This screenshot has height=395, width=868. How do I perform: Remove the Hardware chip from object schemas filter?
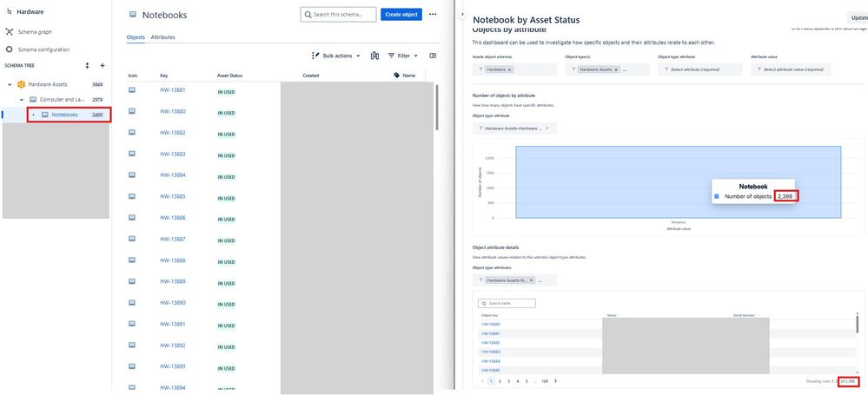click(x=509, y=69)
